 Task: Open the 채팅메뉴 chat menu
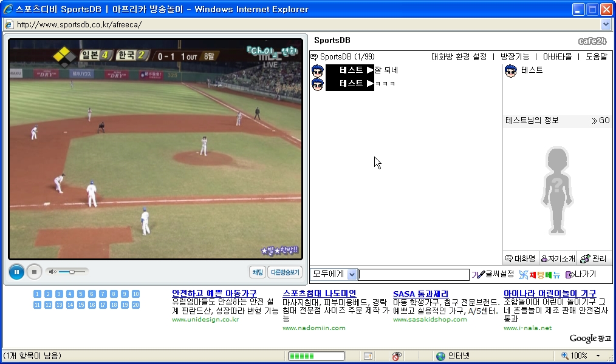pos(539,275)
